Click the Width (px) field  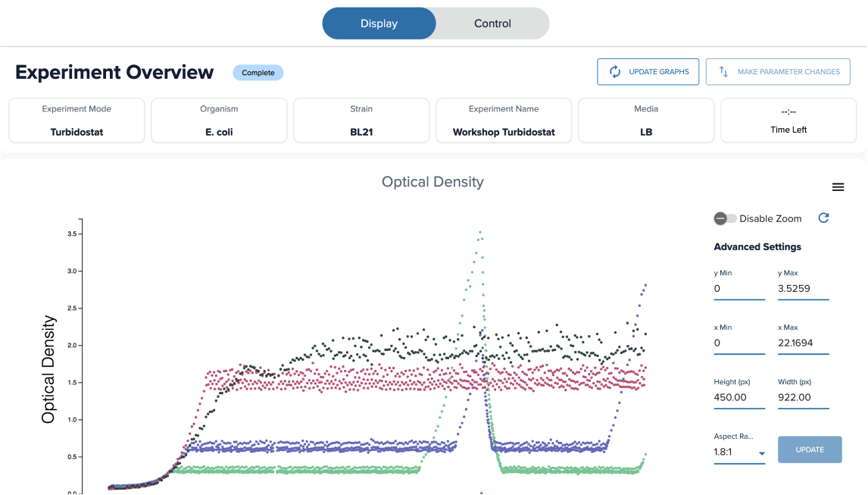(x=803, y=397)
